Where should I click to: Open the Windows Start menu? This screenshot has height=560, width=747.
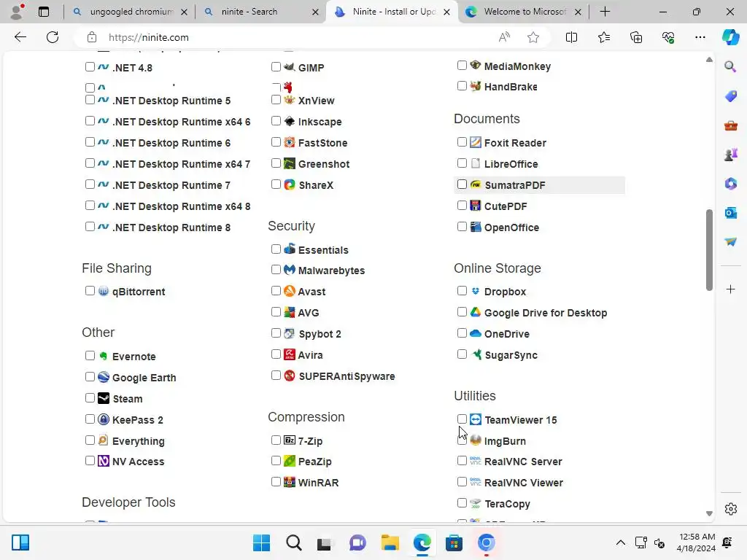tap(262, 542)
